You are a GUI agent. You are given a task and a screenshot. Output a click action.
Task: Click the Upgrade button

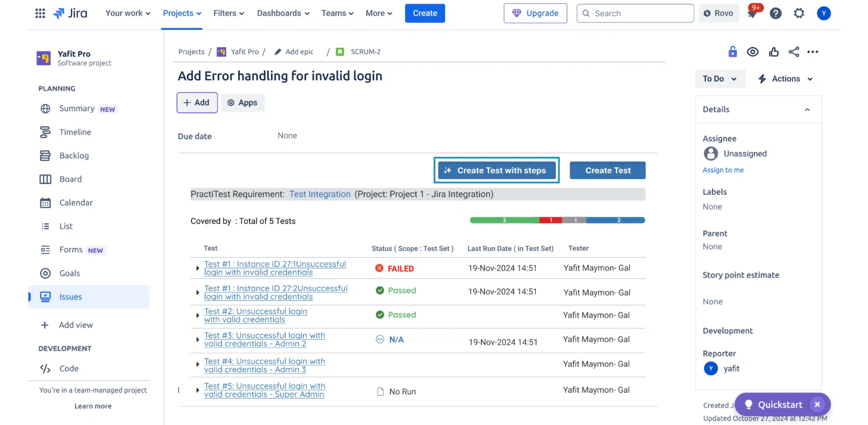coord(535,13)
